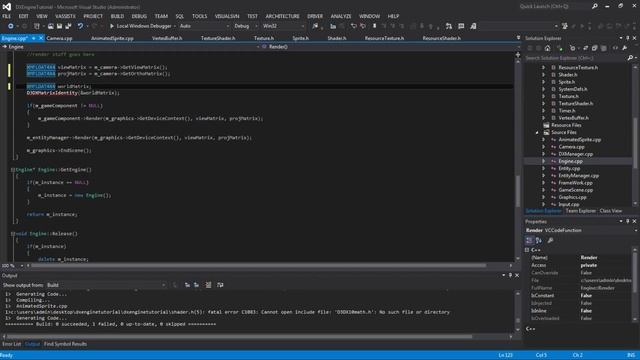The image size is (640, 360).
Task: Click go to previous message icon in Output
Action: 187,285
